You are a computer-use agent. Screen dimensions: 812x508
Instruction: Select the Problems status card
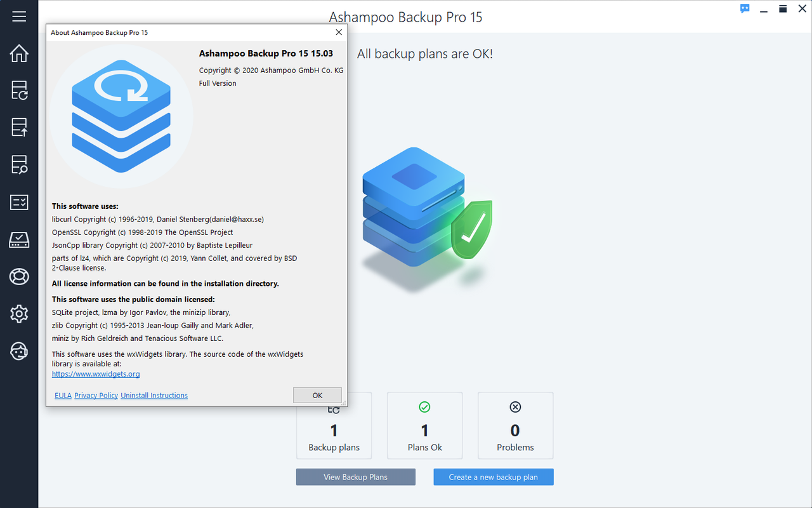(x=515, y=425)
